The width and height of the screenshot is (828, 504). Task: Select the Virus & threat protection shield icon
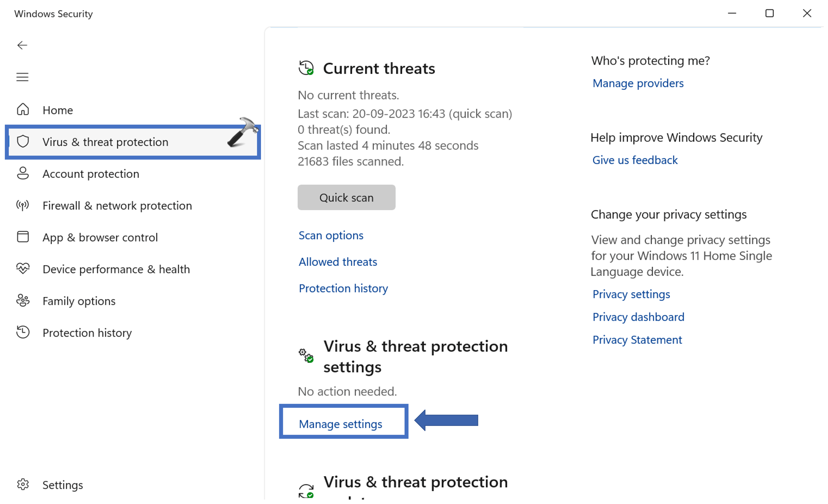click(x=23, y=141)
